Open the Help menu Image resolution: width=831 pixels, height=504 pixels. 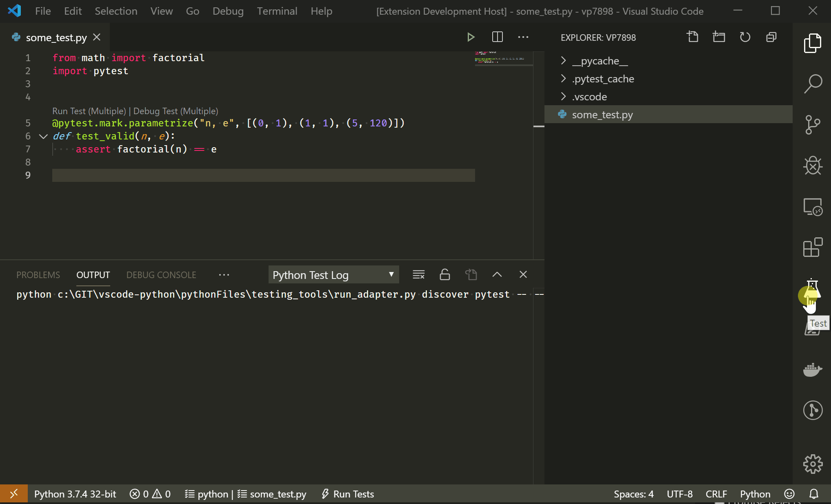point(321,11)
